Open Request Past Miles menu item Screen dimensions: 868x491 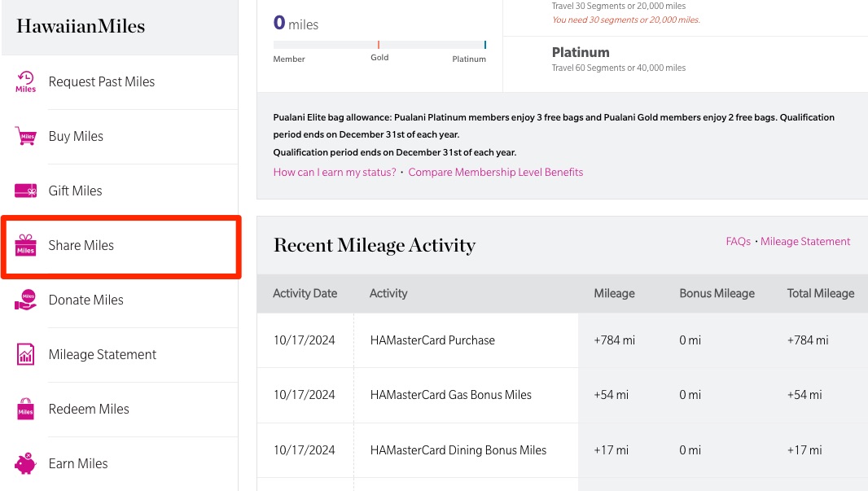point(102,81)
